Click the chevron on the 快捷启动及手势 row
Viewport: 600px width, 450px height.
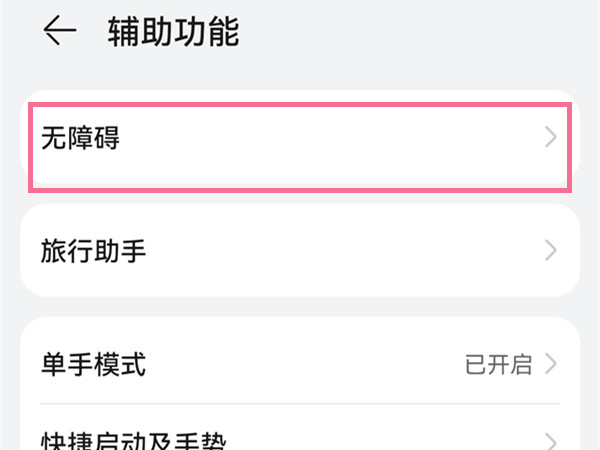coord(551,440)
